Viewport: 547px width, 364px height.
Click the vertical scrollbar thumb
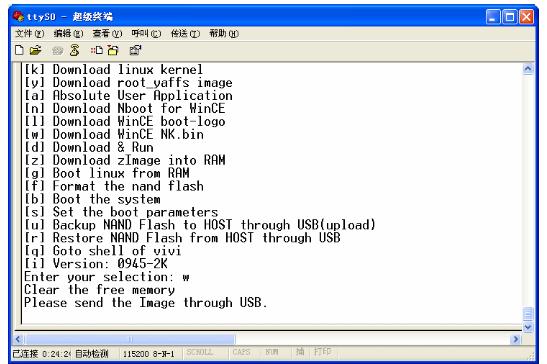[528, 314]
